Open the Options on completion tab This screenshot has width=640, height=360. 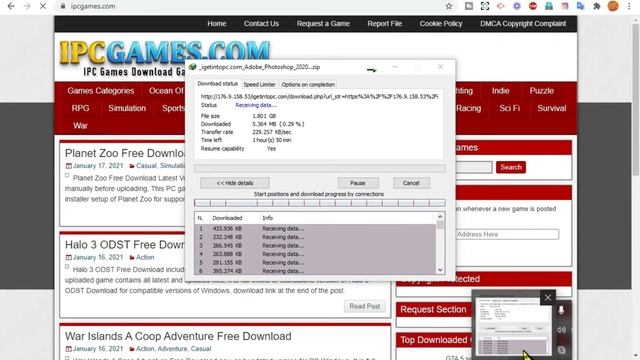(x=308, y=84)
